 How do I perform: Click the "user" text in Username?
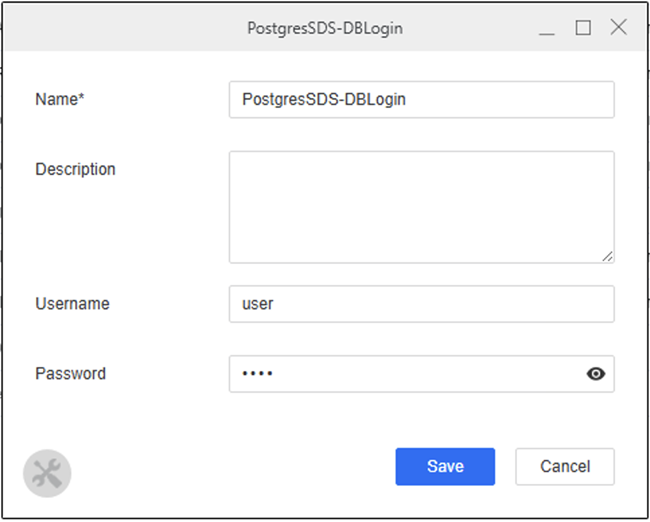point(258,304)
